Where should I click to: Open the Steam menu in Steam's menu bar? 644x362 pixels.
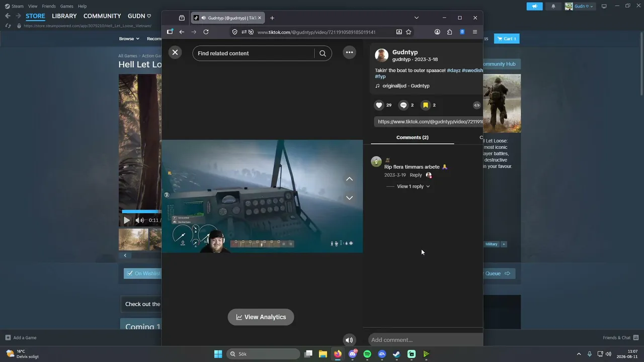click(x=17, y=7)
